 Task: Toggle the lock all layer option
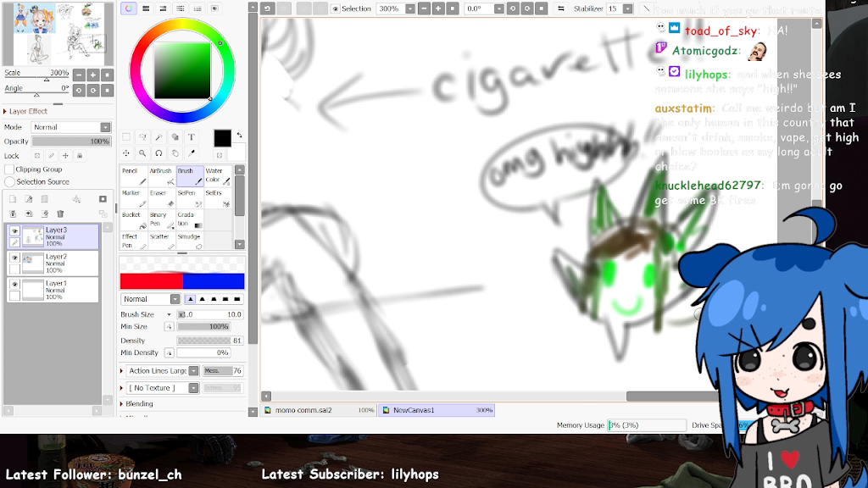80,156
